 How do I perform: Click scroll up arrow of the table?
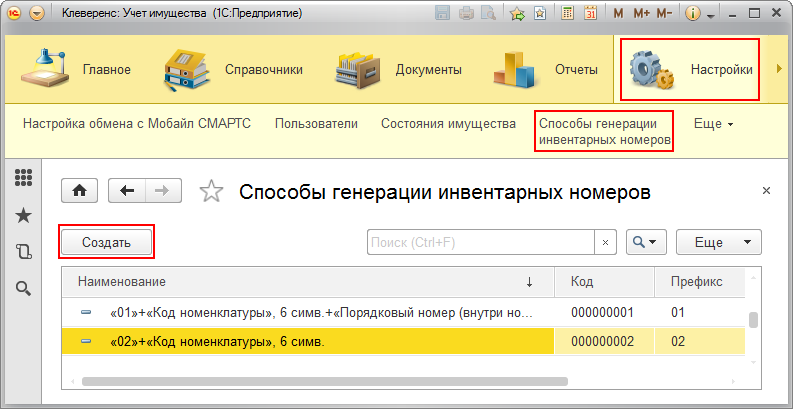point(754,278)
